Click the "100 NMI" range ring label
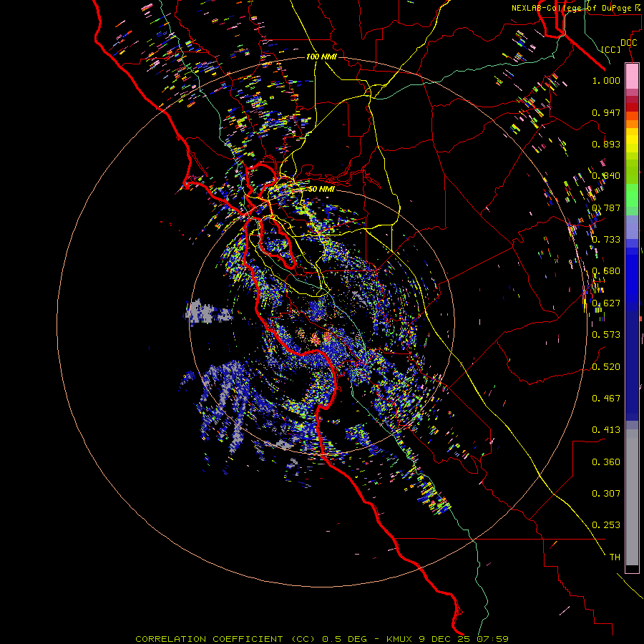644x644 pixels. 321,57
